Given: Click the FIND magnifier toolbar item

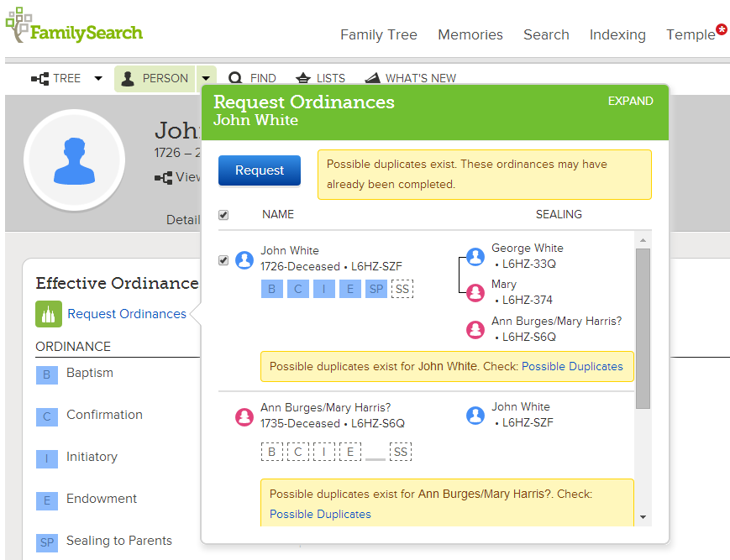Looking at the screenshot, I should [252, 78].
